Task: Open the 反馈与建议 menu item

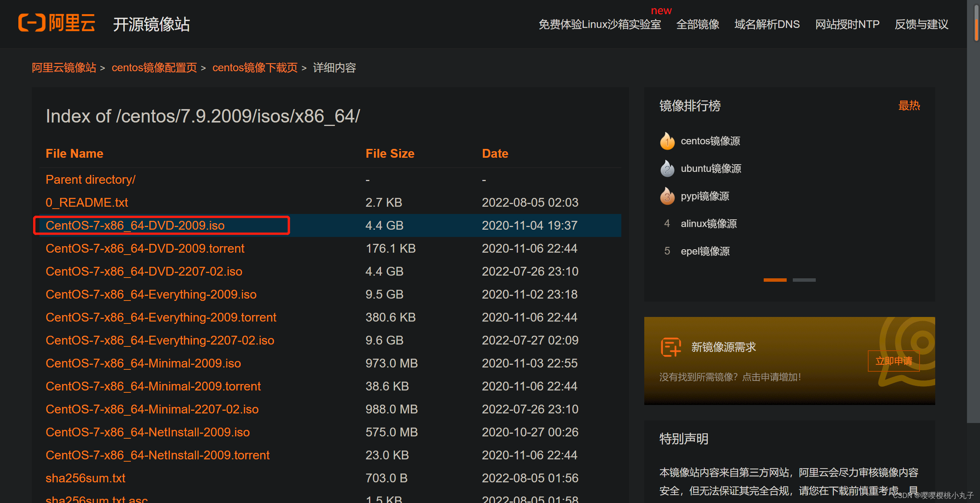Action: (921, 24)
